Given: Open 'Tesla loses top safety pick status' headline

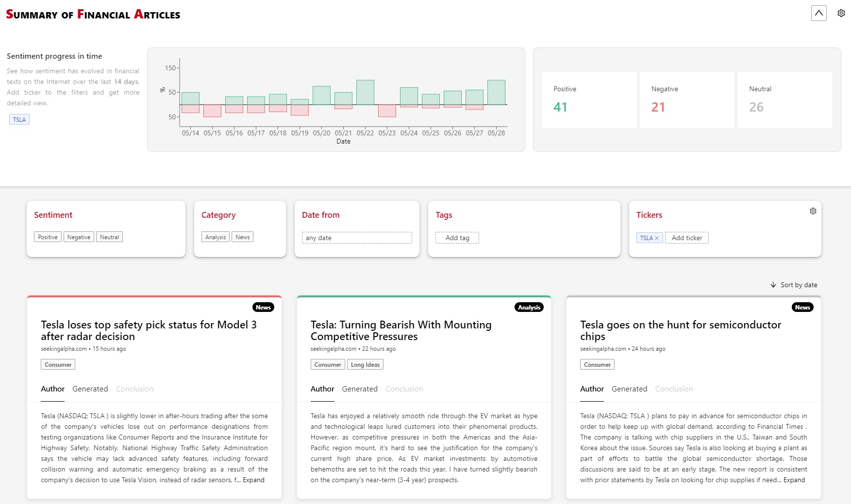Looking at the screenshot, I should [149, 330].
